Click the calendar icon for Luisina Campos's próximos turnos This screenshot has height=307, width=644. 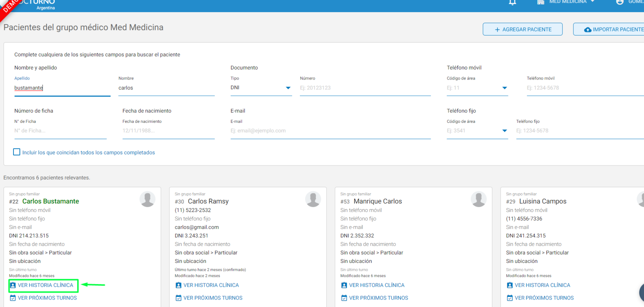click(x=510, y=298)
